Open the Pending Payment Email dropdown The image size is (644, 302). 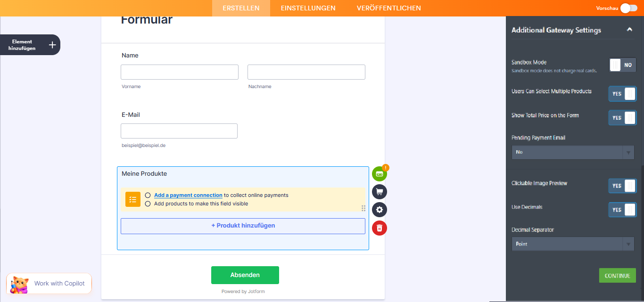pos(573,152)
